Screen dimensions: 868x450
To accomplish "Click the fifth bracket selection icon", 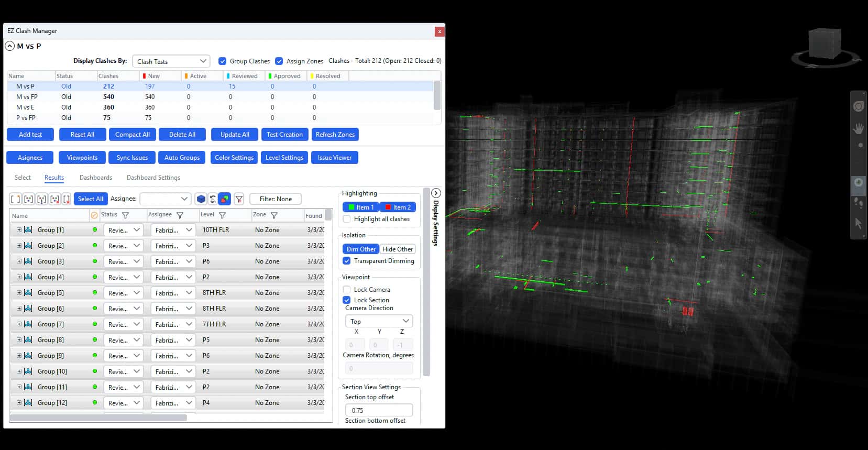I will (67, 199).
